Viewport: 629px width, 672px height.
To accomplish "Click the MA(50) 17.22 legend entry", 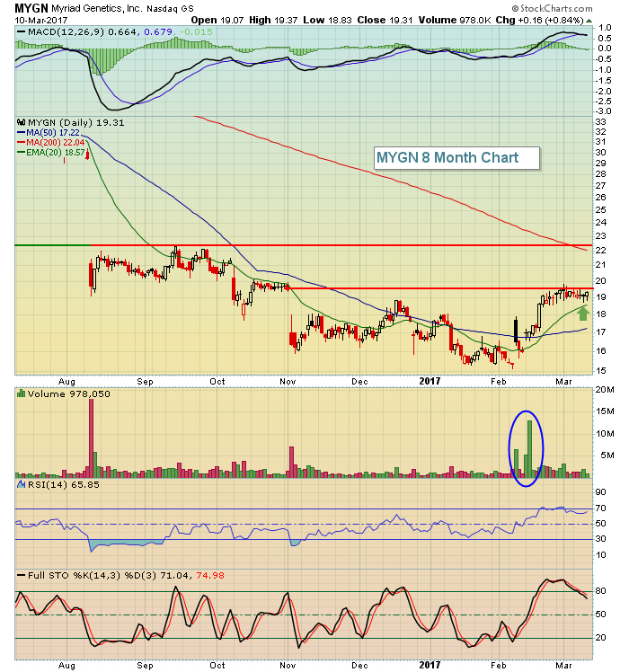I will 49,133.
